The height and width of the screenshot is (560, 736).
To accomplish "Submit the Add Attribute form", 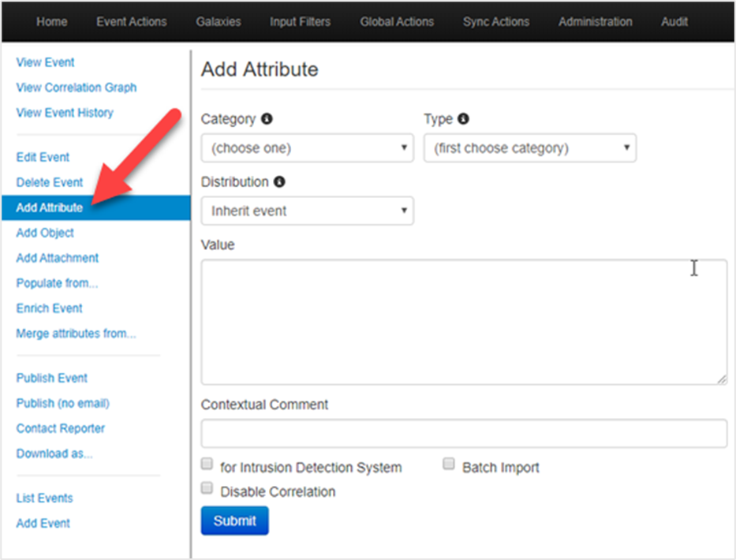I will (x=235, y=521).
